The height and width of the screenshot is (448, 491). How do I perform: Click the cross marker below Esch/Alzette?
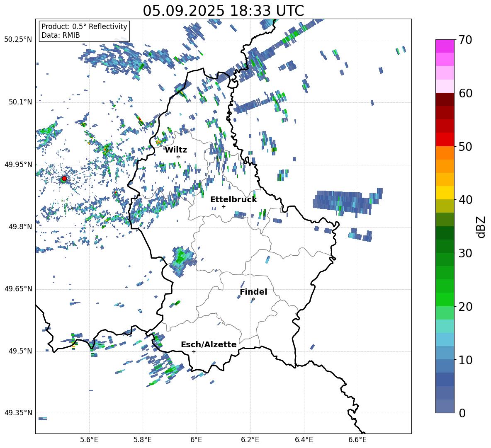pyautogui.click(x=194, y=351)
